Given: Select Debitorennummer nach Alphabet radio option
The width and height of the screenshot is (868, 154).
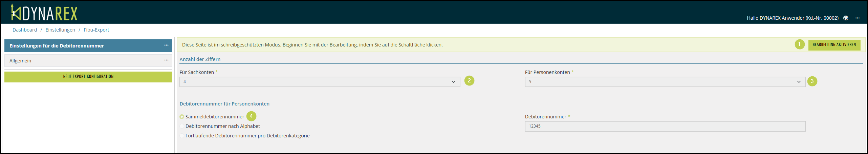Looking at the screenshot, I should [182, 126].
